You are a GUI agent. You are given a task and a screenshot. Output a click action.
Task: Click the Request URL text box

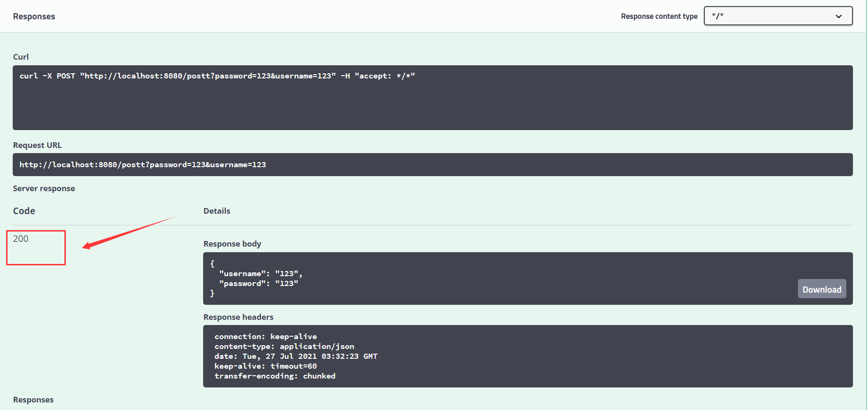click(x=433, y=165)
